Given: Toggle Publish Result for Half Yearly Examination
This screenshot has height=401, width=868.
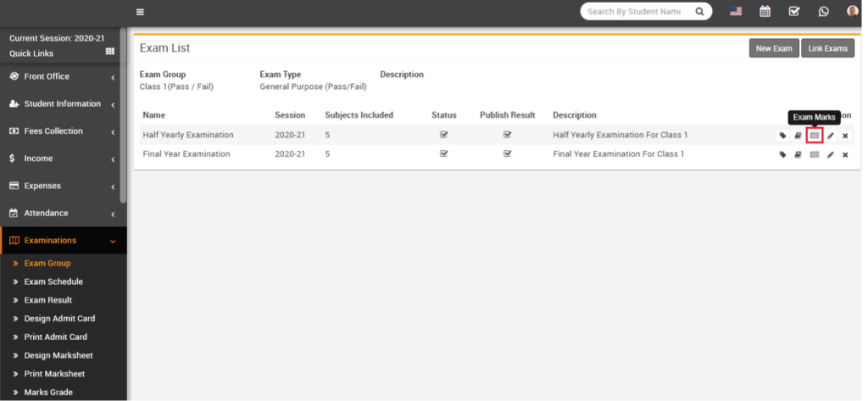Looking at the screenshot, I should point(507,135).
